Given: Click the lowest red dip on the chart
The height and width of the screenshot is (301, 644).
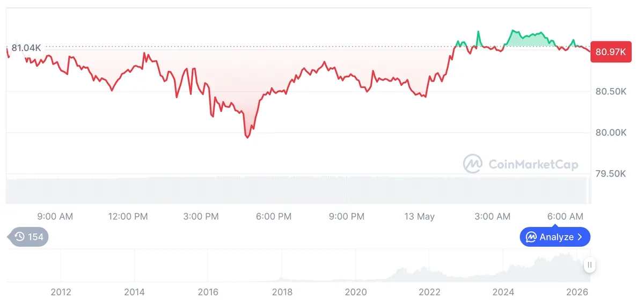Looking at the screenshot, I should click(247, 137).
